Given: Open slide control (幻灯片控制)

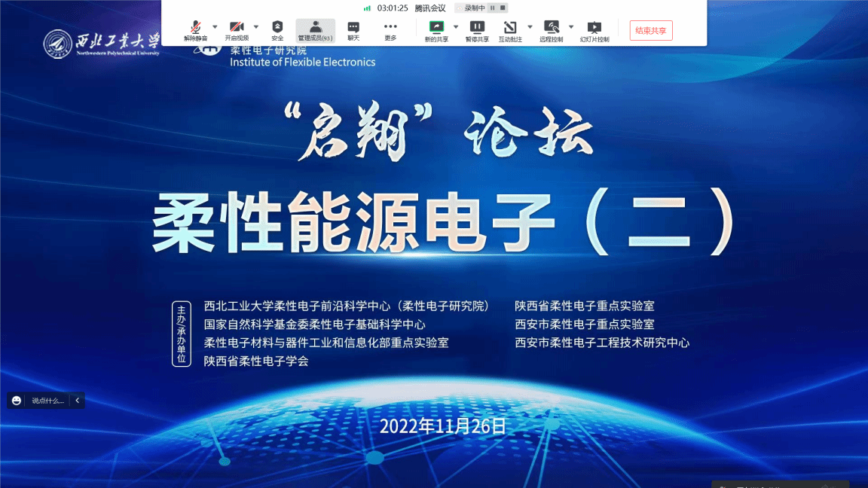Looking at the screenshot, I should pyautogui.click(x=594, y=30).
